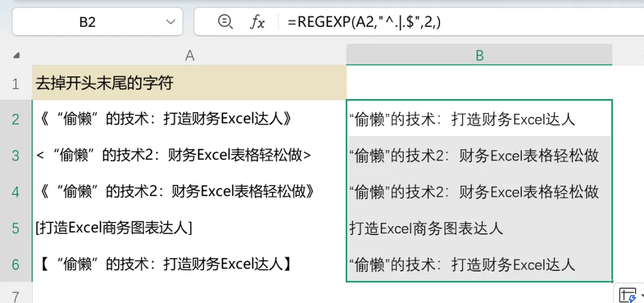Select the row 3 header
644x303 pixels.
pos(16,156)
